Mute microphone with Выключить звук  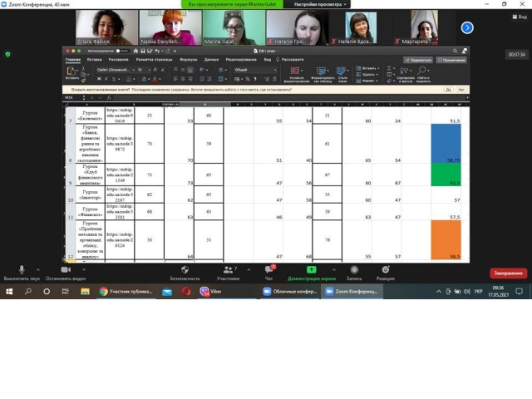pos(22,273)
